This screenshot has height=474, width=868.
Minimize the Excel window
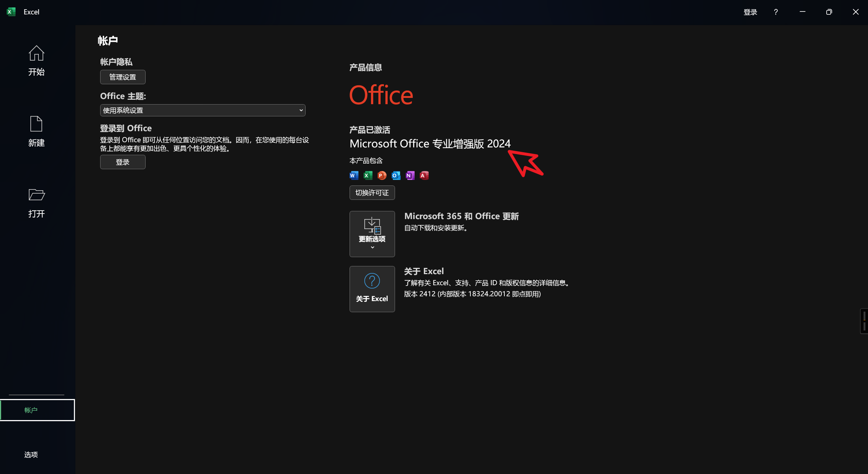pyautogui.click(x=803, y=12)
